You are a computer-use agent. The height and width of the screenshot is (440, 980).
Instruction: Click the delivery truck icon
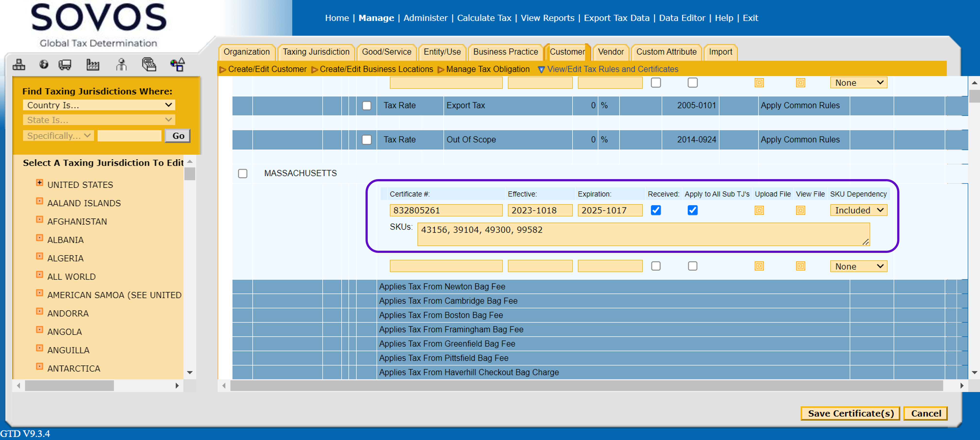tap(65, 65)
